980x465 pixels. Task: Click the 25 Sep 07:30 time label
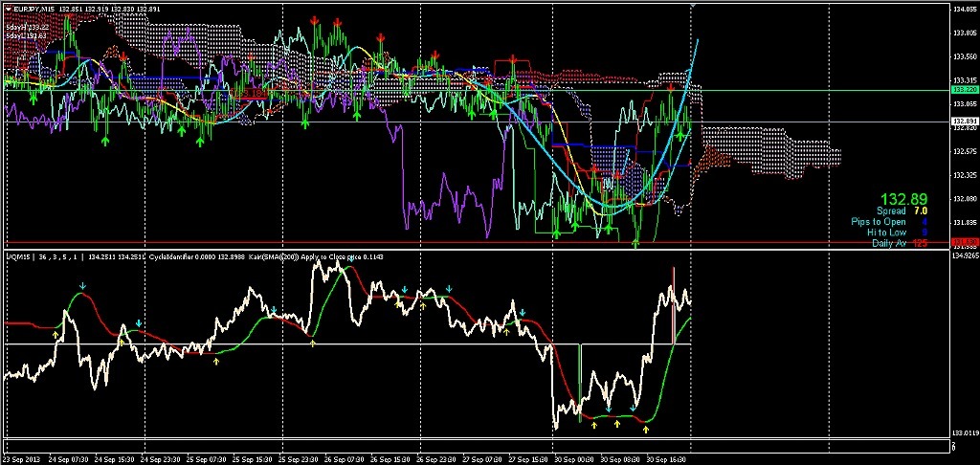coord(209,458)
